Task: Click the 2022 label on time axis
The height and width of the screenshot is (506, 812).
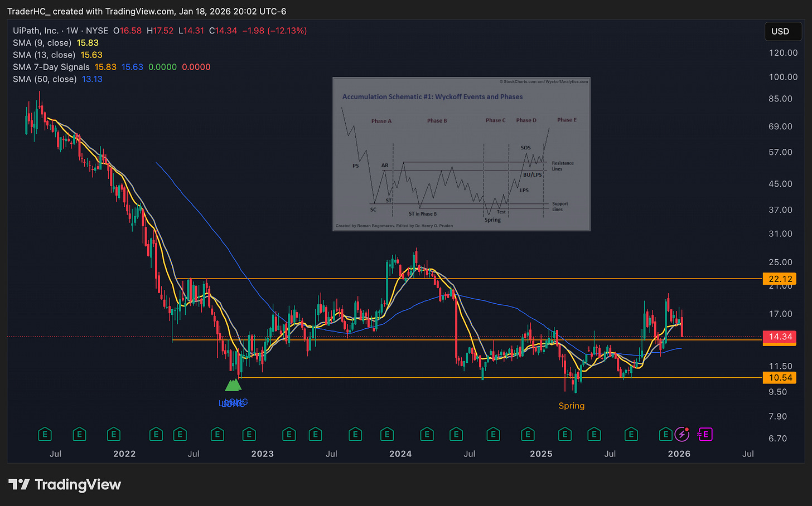Action: [x=124, y=454]
